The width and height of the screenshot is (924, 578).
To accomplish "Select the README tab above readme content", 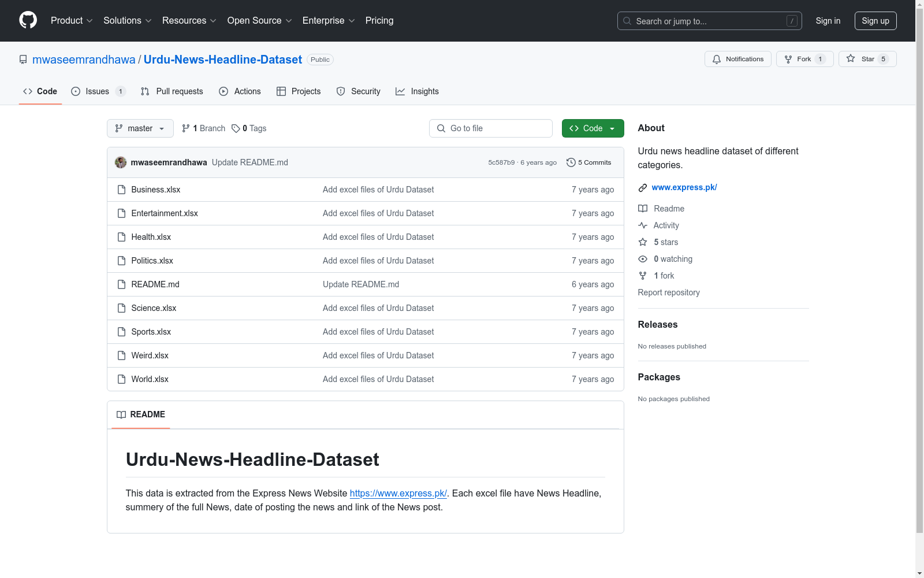I will [x=141, y=414].
